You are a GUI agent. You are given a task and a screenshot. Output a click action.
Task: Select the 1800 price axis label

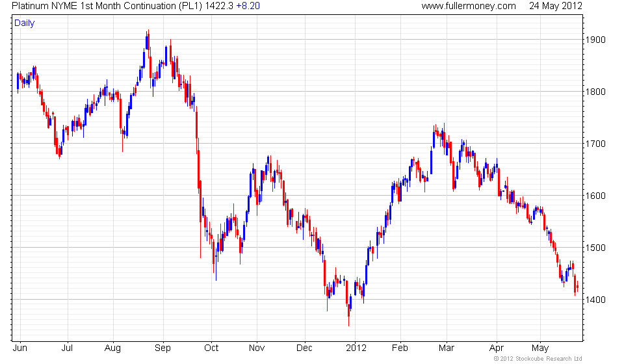coord(595,92)
